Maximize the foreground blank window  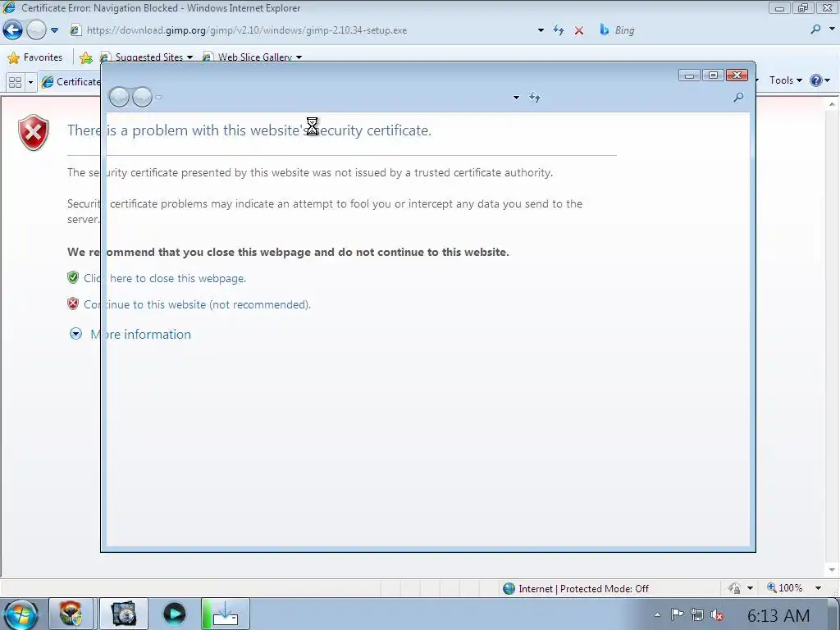click(x=713, y=75)
